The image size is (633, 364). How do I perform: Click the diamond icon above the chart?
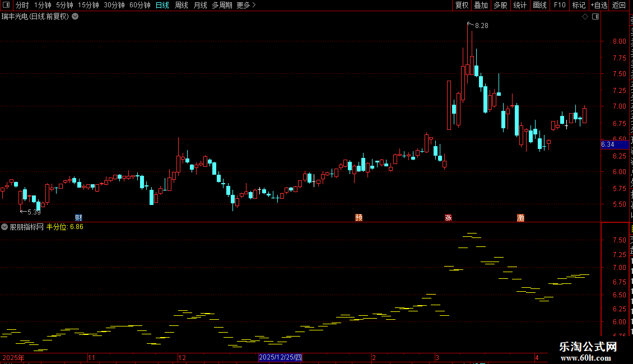coord(585,17)
